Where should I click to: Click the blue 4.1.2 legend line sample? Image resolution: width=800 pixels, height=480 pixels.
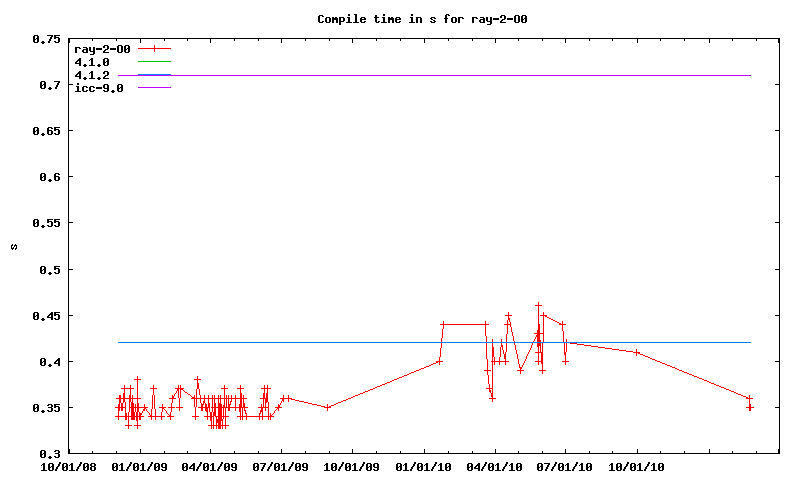coord(155,75)
